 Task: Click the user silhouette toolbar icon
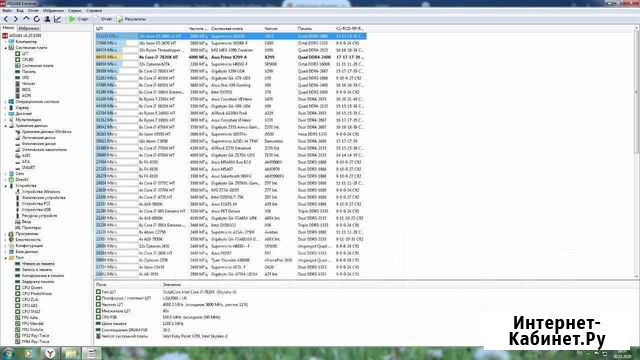pyautogui.click(x=47, y=19)
